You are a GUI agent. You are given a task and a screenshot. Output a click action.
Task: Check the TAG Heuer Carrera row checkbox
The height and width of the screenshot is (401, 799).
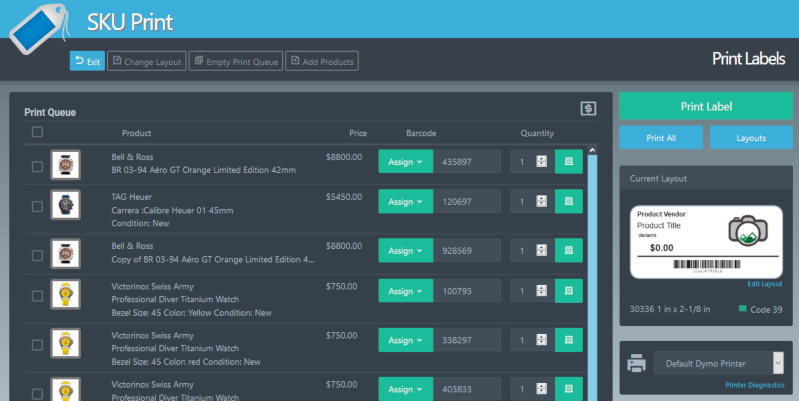37,206
